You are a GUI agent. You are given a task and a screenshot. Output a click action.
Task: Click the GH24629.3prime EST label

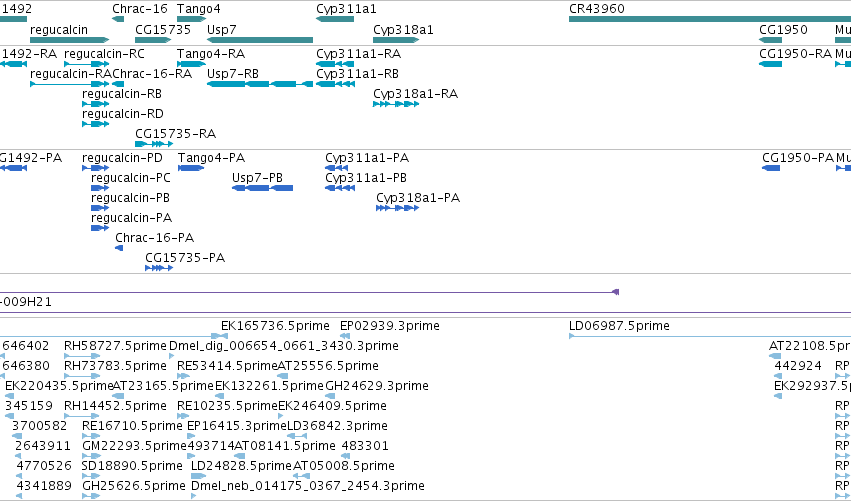[x=377, y=386]
